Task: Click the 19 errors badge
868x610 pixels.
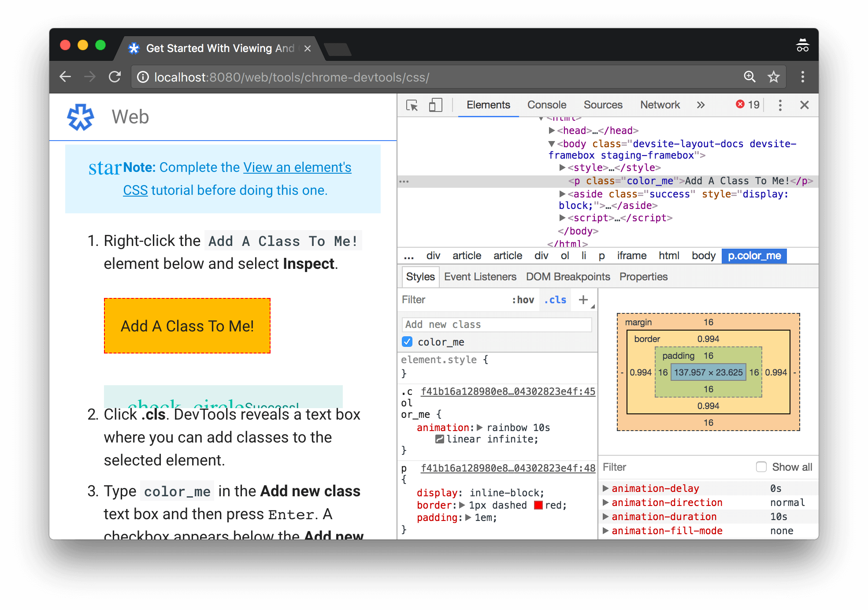Action: tap(746, 105)
